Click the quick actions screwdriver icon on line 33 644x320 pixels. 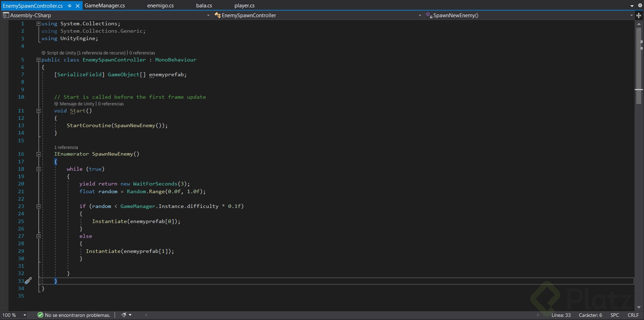(x=28, y=281)
